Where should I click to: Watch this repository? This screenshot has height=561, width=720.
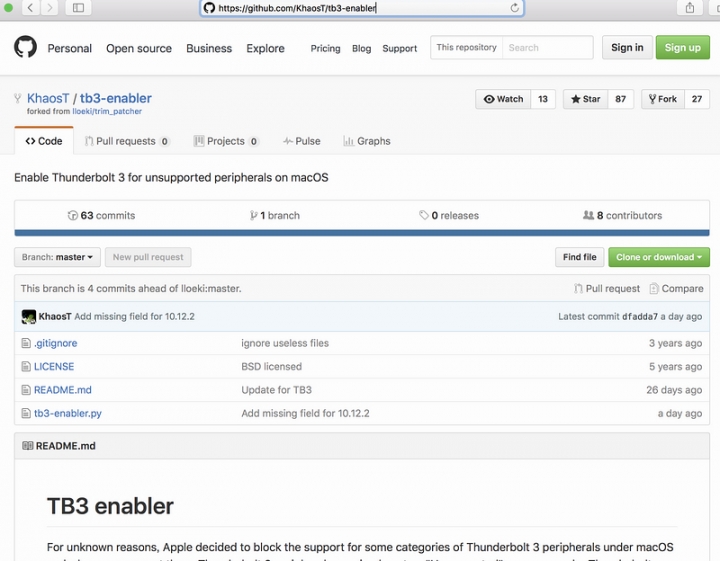coord(503,99)
